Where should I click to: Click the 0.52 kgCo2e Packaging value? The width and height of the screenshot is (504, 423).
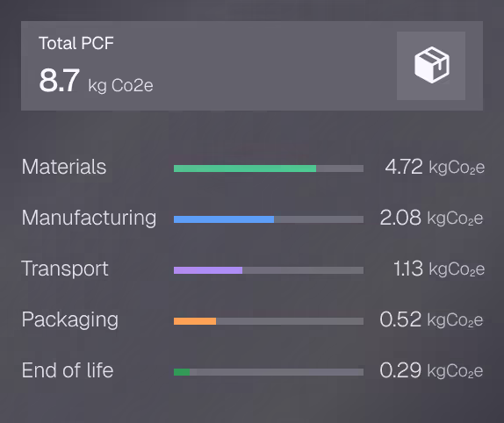(x=431, y=319)
